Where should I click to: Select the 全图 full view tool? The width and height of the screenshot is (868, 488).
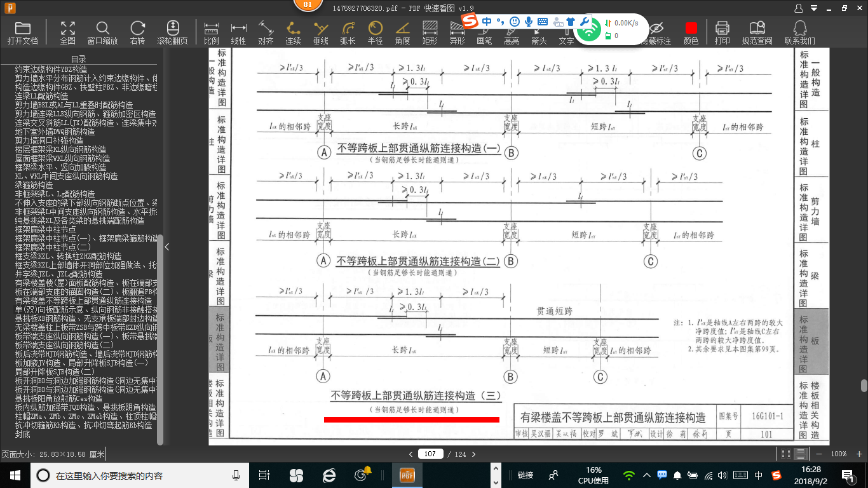pos(68,33)
